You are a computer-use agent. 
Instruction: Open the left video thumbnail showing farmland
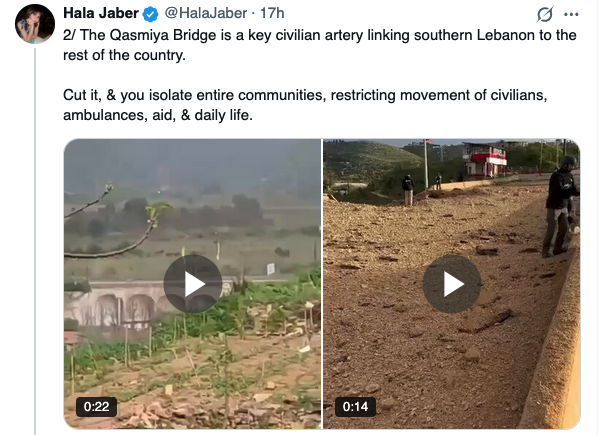(193, 284)
